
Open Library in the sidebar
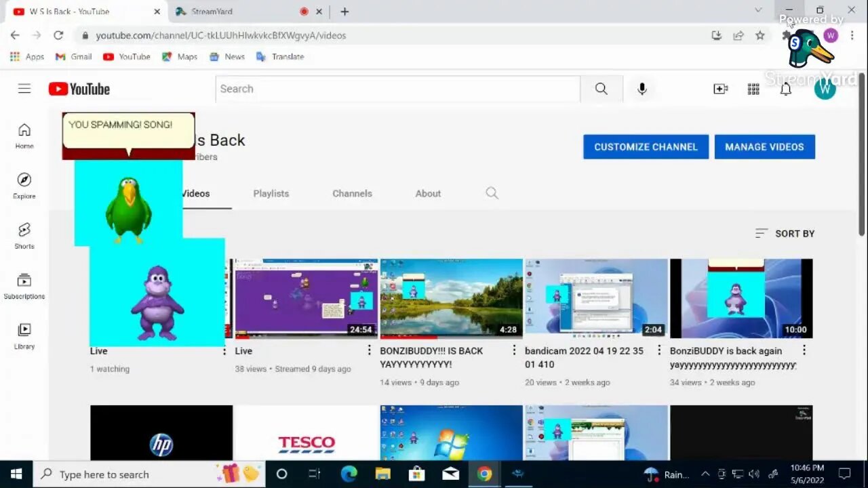[24, 336]
